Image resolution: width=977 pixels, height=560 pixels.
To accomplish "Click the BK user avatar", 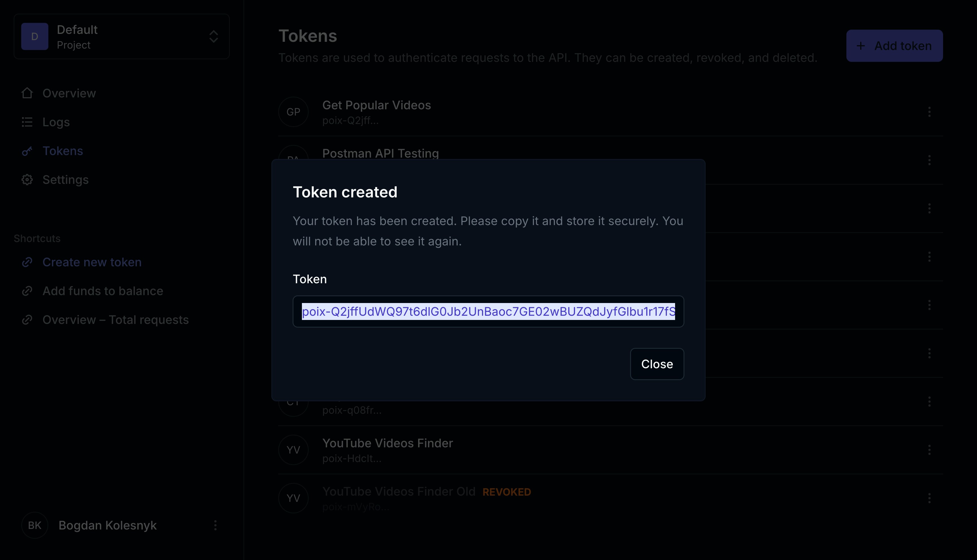I will click(35, 525).
